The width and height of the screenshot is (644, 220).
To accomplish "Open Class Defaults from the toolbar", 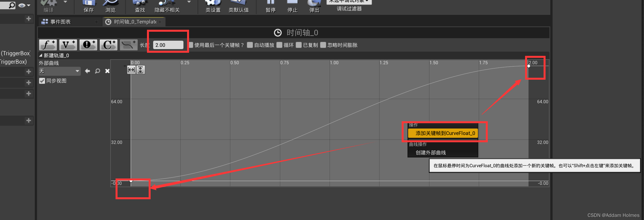I will click(x=239, y=6).
